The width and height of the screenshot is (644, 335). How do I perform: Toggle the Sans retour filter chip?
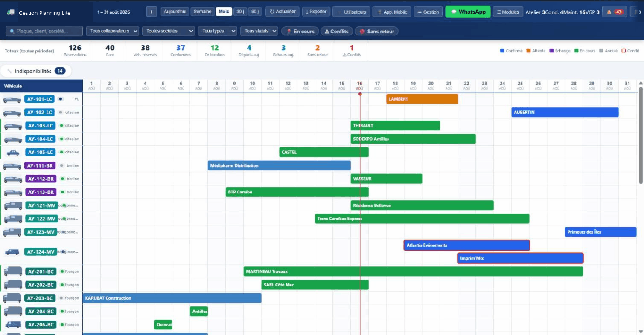coord(377,31)
